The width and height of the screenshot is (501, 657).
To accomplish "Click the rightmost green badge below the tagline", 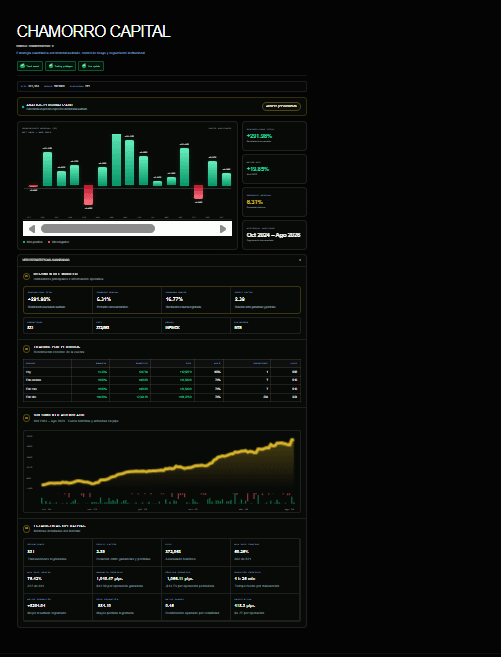I will (91, 66).
